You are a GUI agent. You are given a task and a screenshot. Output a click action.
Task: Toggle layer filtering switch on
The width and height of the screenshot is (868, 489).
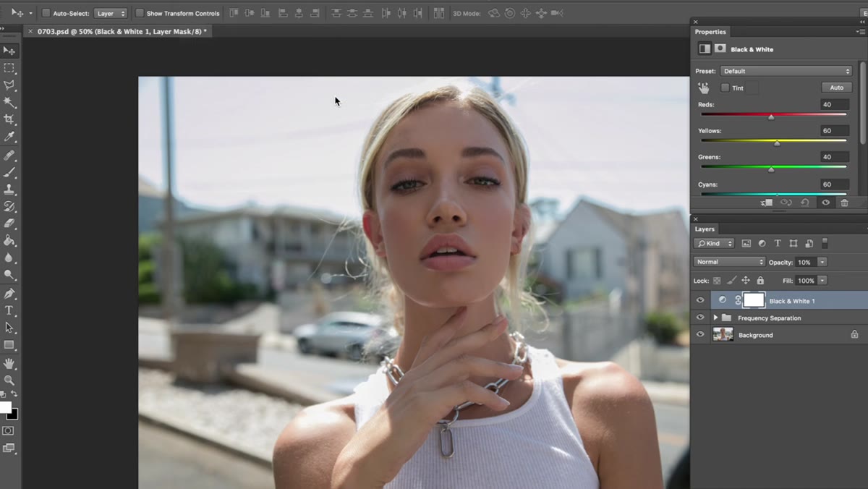pyautogui.click(x=825, y=243)
